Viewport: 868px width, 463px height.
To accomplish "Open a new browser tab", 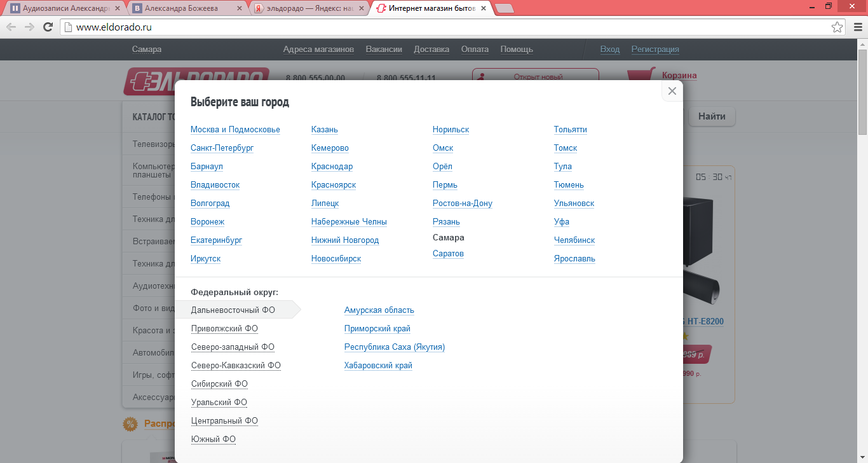I will click(x=505, y=9).
